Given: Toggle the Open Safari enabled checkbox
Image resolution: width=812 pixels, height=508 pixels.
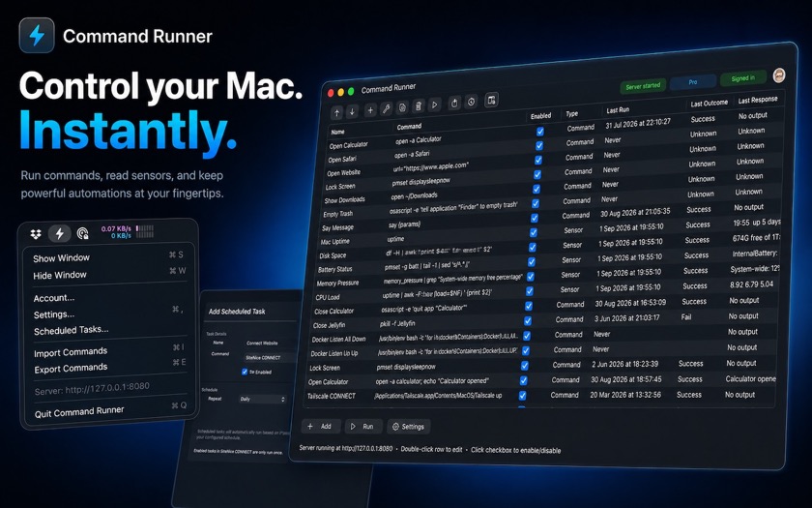Looking at the screenshot, I should point(539,146).
